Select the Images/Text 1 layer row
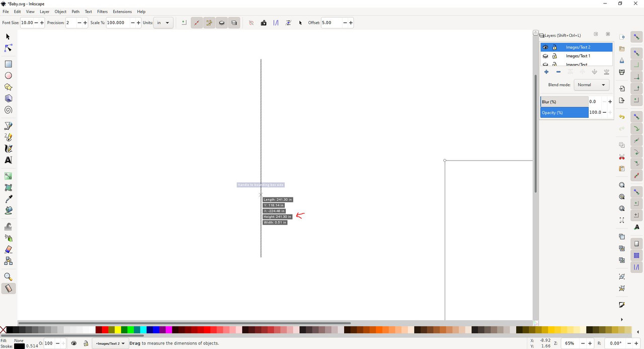 tap(577, 56)
